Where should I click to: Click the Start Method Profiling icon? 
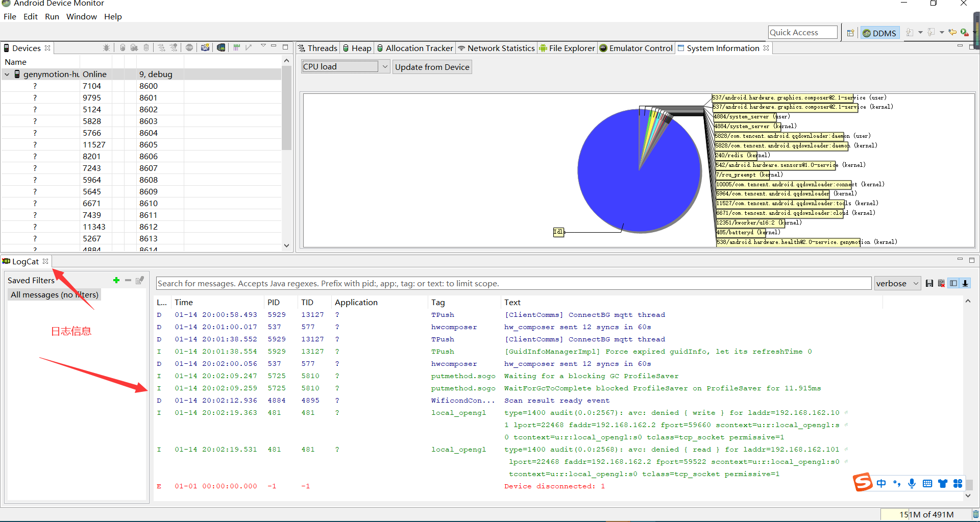coord(174,47)
